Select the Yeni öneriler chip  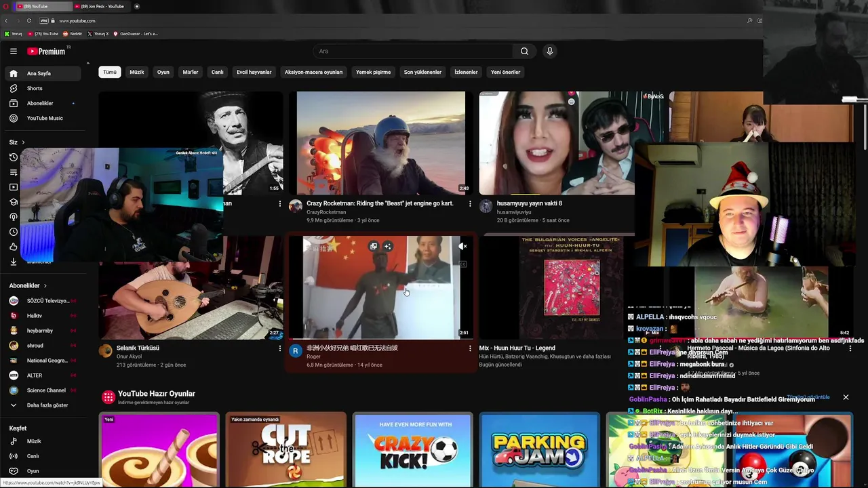[x=505, y=72]
